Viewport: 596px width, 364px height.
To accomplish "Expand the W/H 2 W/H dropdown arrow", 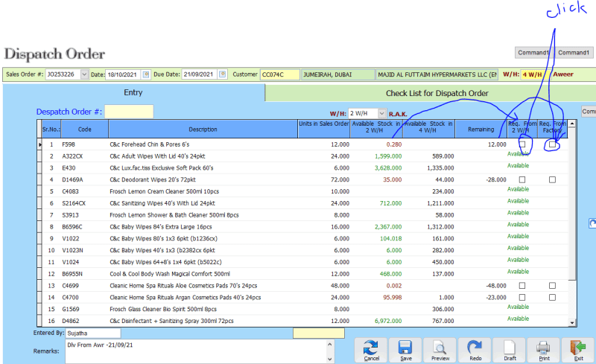I will click(381, 113).
